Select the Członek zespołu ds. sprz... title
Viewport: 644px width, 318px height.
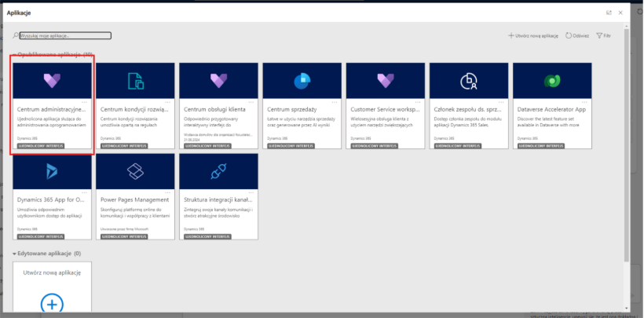click(469, 110)
